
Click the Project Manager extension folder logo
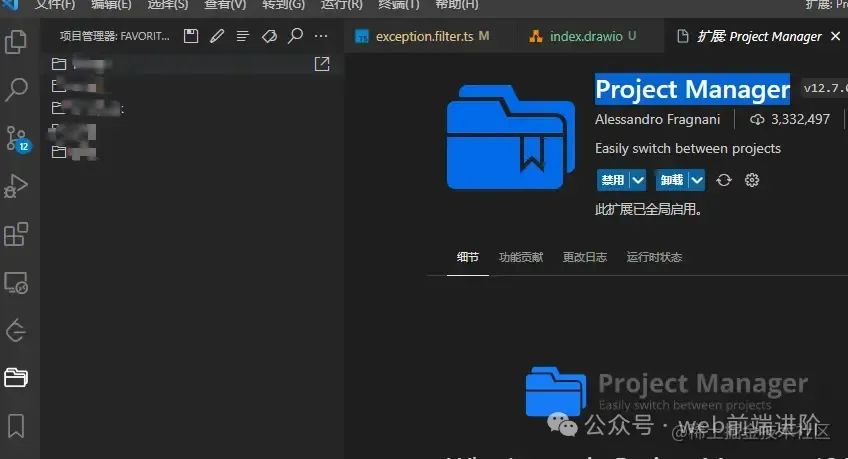click(x=511, y=137)
